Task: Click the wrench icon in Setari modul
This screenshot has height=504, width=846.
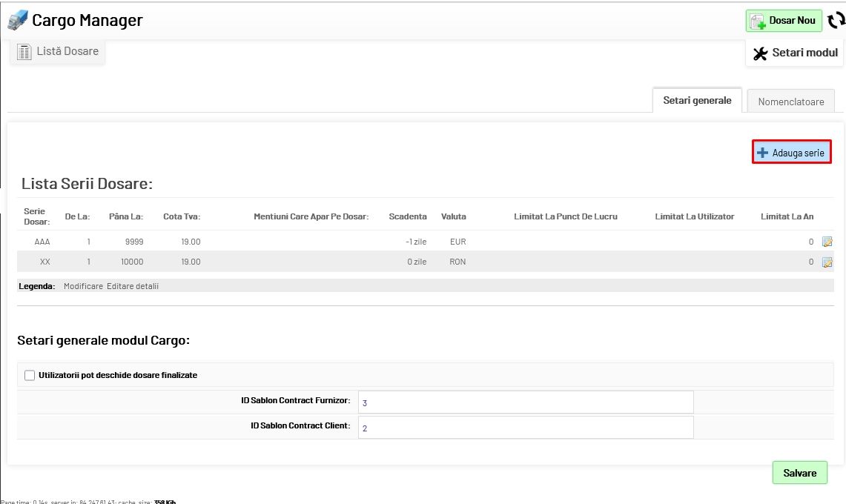Action: tap(760, 53)
